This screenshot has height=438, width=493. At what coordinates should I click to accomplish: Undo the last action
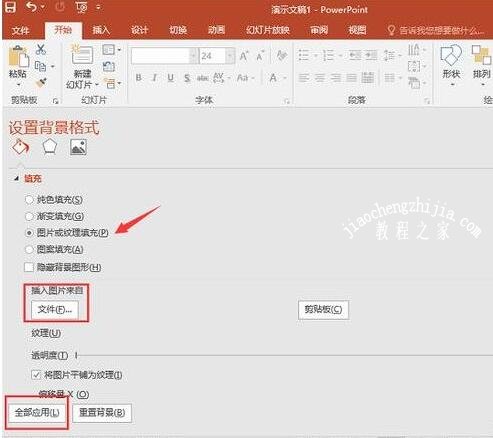coord(31,7)
